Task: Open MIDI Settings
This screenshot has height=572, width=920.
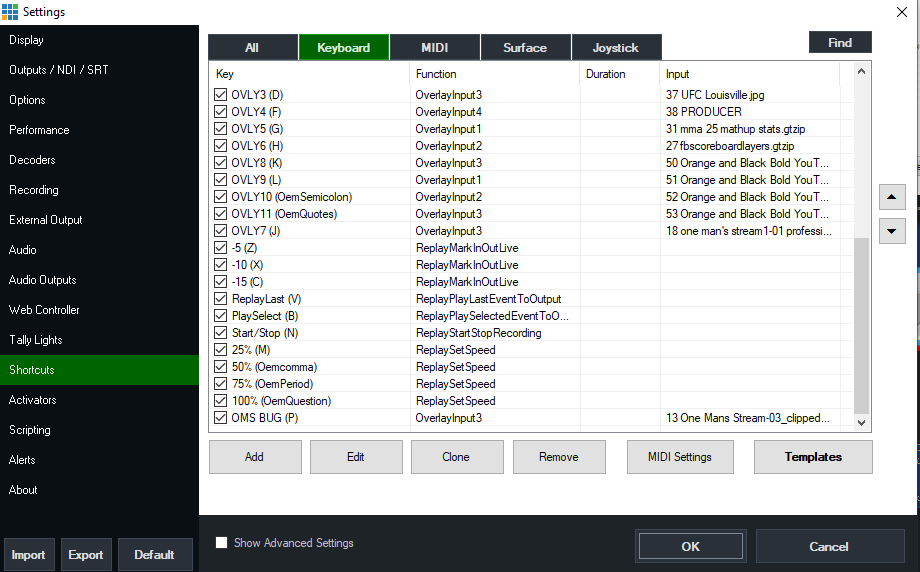Action: (680, 457)
